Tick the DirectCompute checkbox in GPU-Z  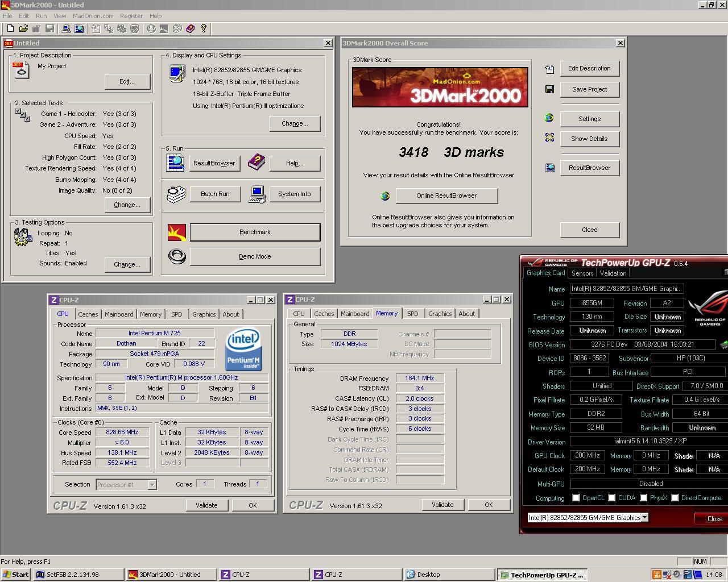(x=675, y=498)
